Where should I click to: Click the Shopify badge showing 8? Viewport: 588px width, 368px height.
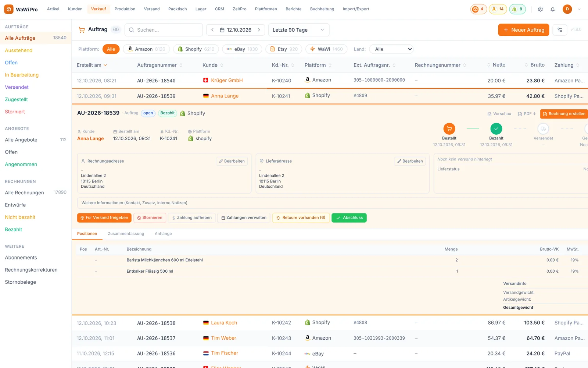click(x=517, y=9)
